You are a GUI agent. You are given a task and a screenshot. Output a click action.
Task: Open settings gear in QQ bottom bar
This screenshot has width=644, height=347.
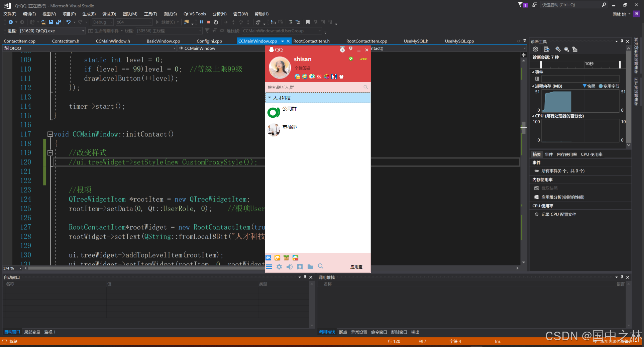[279, 267]
